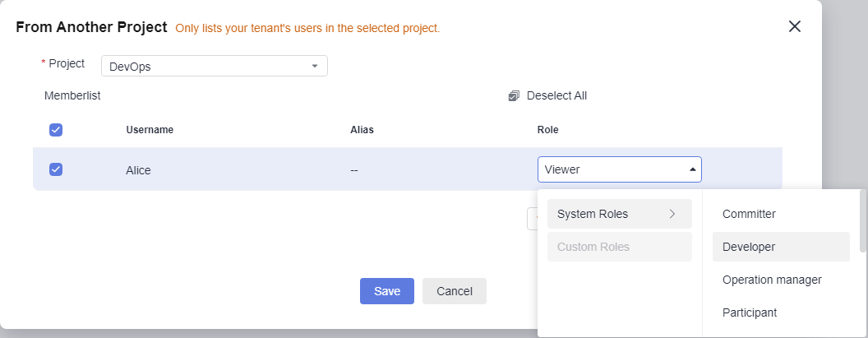This screenshot has height=338, width=868.
Task: Pick the Participant role option
Action: (x=781, y=313)
